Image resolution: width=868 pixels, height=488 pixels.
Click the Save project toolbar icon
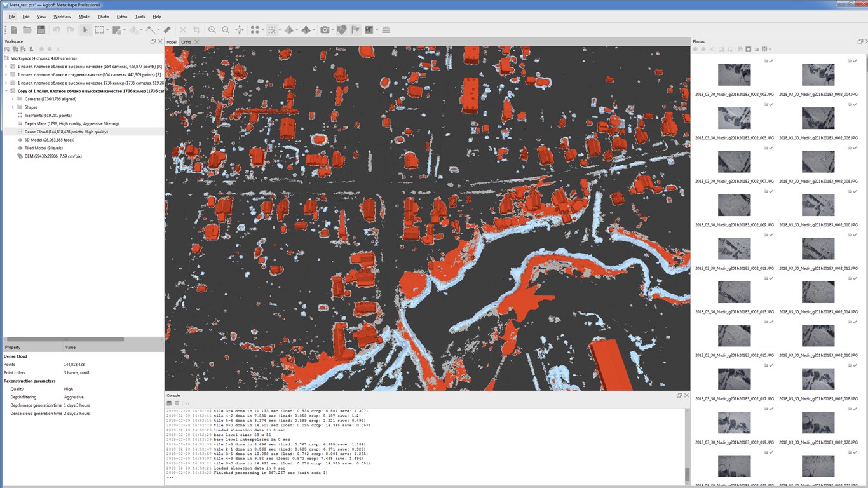tap(41, 30)
